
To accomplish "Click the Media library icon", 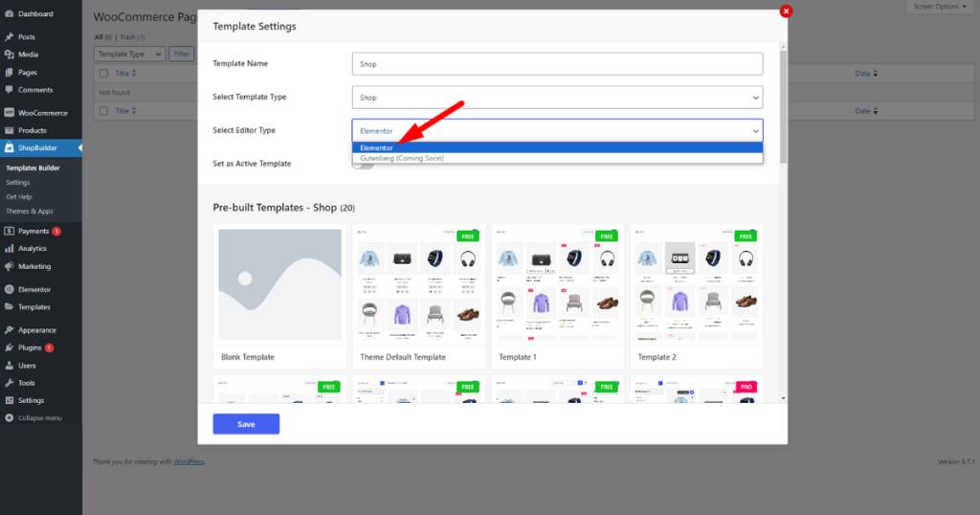I will tap(10, 55).
